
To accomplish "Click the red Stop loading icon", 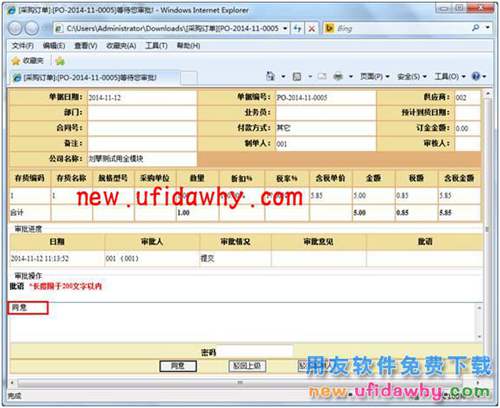I will (x=312, y=29).
